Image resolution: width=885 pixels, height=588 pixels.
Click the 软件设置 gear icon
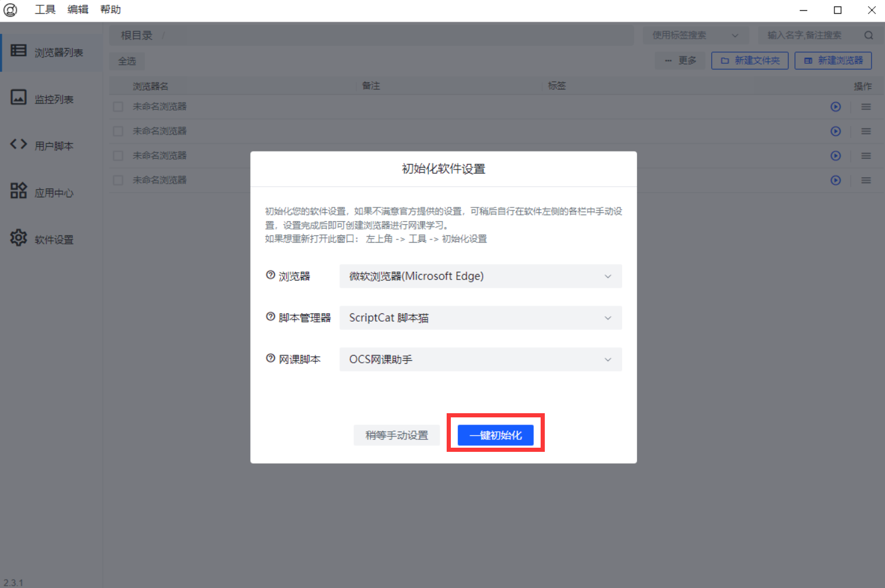pyautogui.click(x=18, y=237)
